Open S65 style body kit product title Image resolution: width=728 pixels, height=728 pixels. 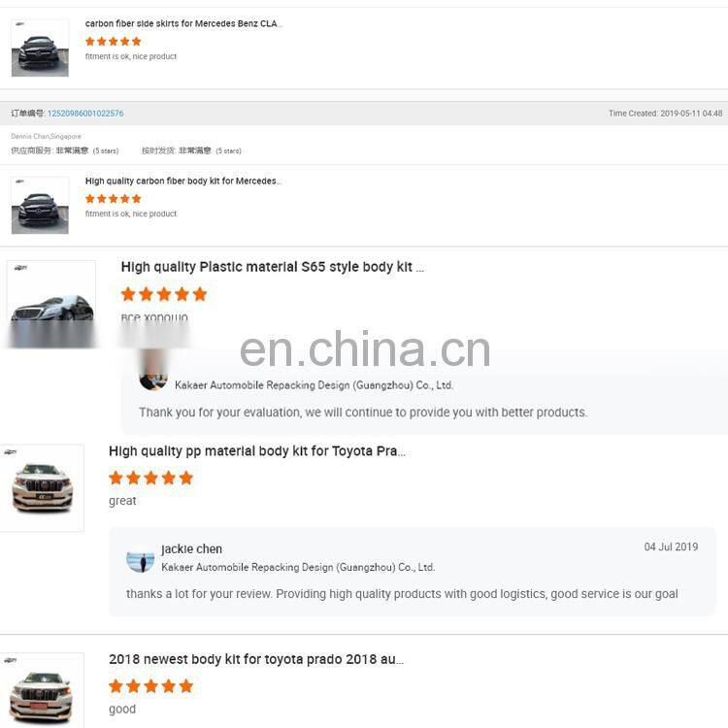click(x=272, y=267)
